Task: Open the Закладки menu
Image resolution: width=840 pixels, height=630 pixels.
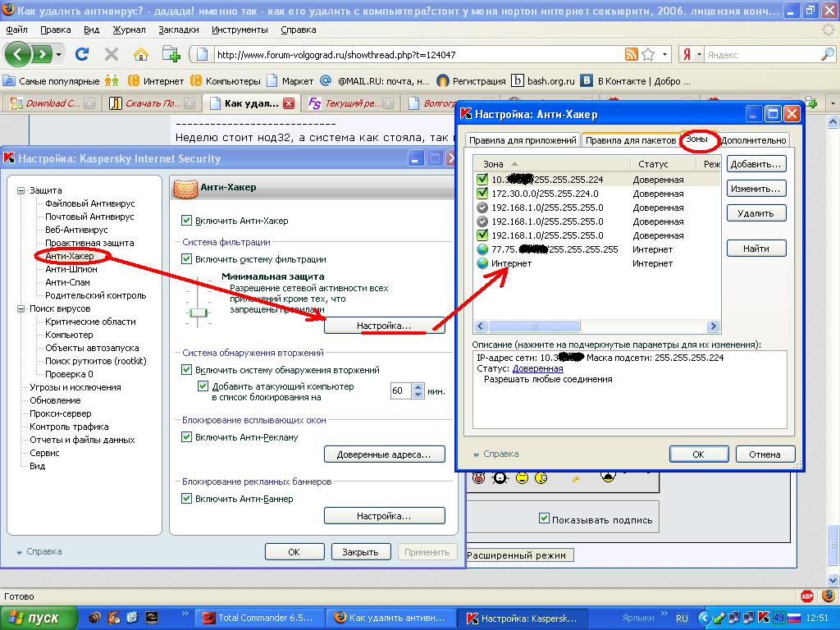Action: point(179,30)
